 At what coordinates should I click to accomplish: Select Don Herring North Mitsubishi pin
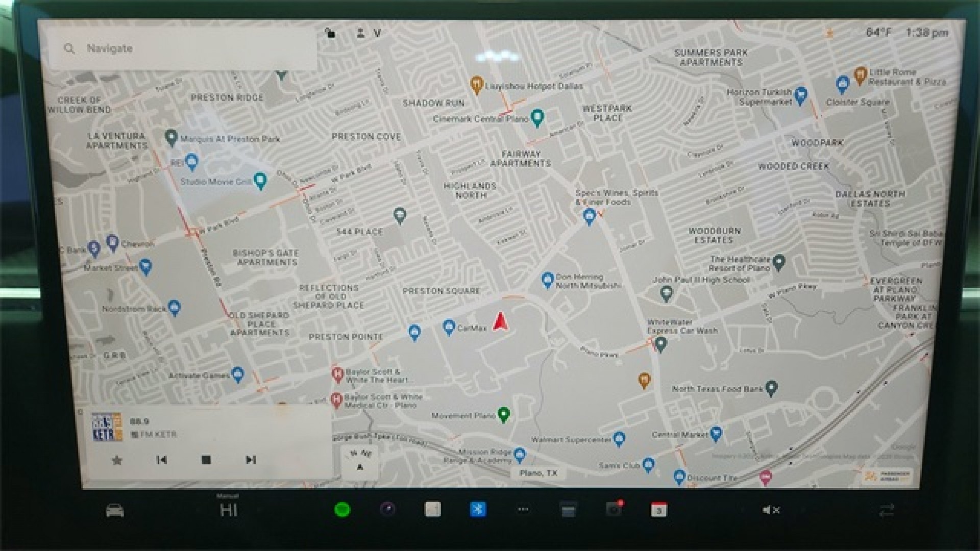point(548,280)
